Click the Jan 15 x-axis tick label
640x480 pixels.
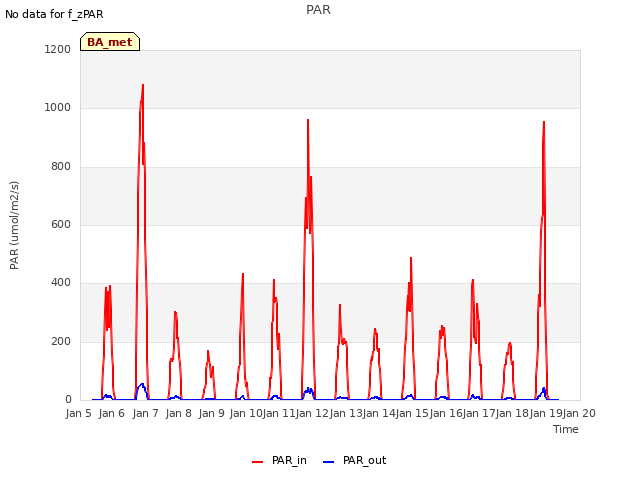click(412, 413)
